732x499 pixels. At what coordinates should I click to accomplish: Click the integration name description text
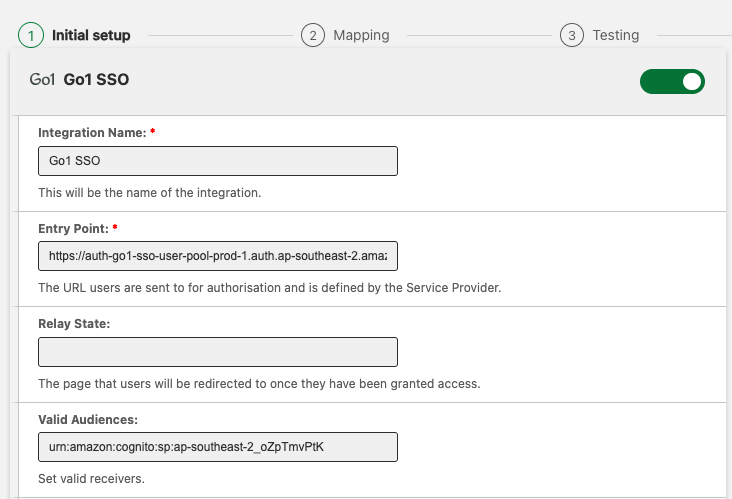point(149,192)
